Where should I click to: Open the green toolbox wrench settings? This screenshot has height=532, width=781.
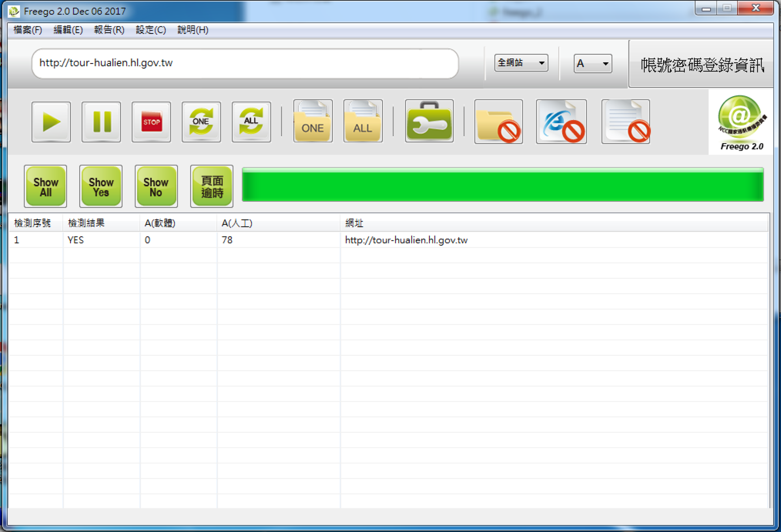pyautogui.click(x=429, y=121)
